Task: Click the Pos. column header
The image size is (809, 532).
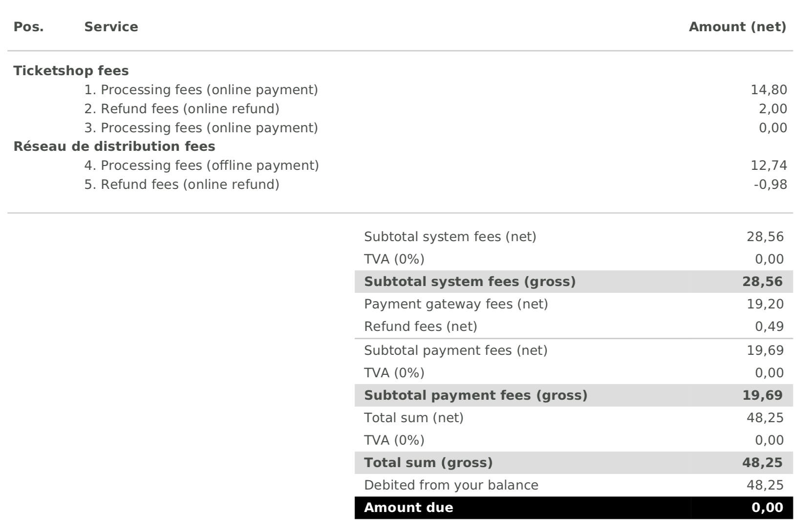Action: (28, 27)
